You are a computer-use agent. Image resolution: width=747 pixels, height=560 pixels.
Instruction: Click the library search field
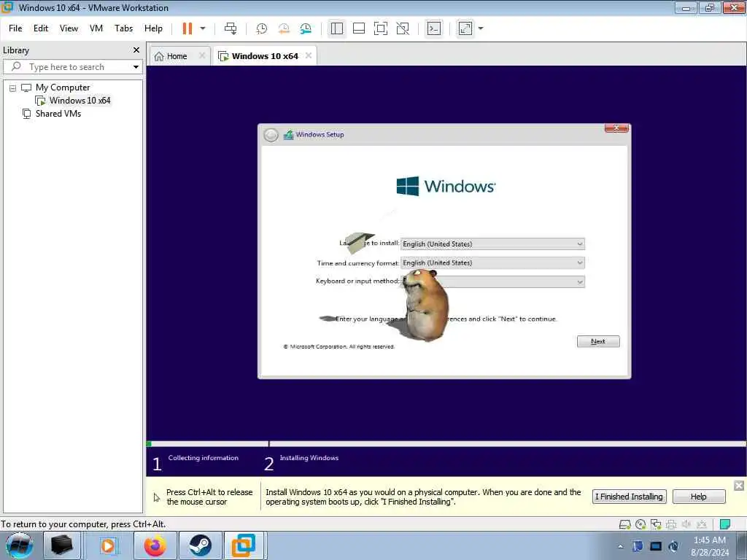[x=71, y=66]
